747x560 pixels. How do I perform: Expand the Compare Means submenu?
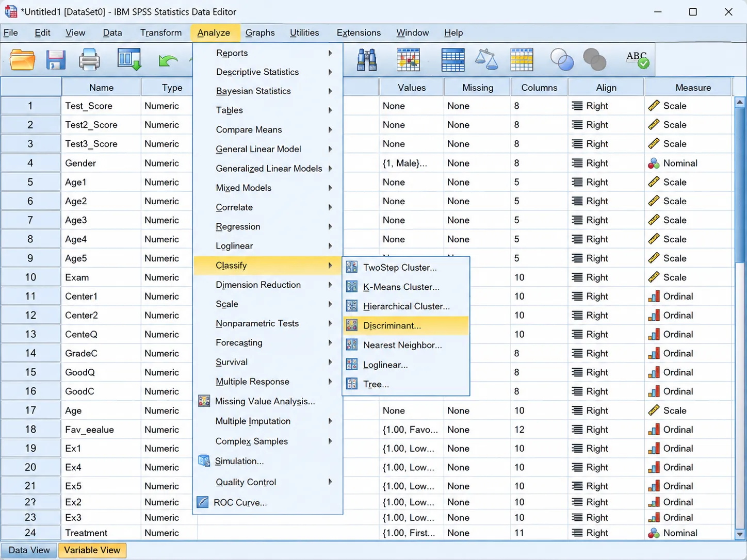point(268,130)
